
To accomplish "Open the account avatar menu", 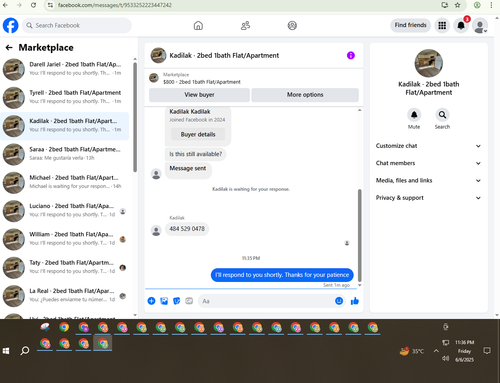I will (480, 26).
